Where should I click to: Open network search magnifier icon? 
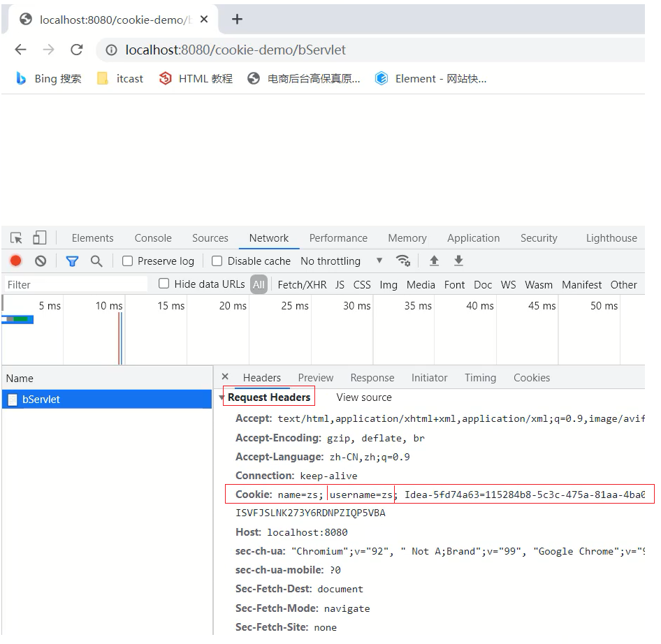pos(96,261)
